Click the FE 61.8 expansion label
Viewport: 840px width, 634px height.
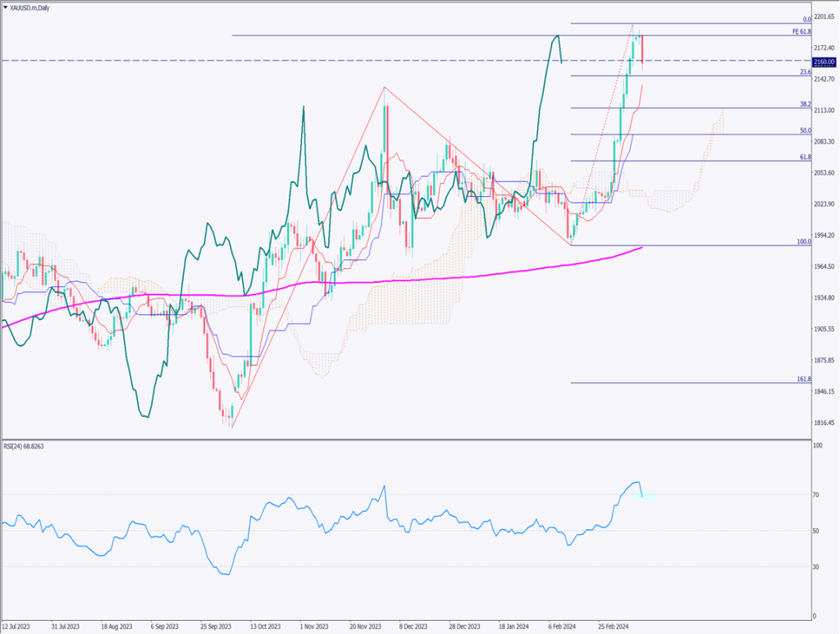[801, 31]
